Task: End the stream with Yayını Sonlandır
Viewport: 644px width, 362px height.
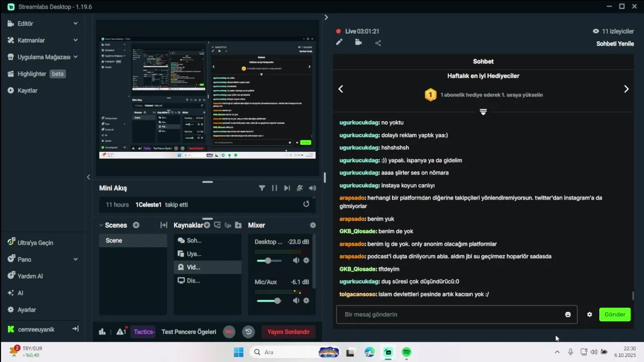Action: click(x=288, y=332)
